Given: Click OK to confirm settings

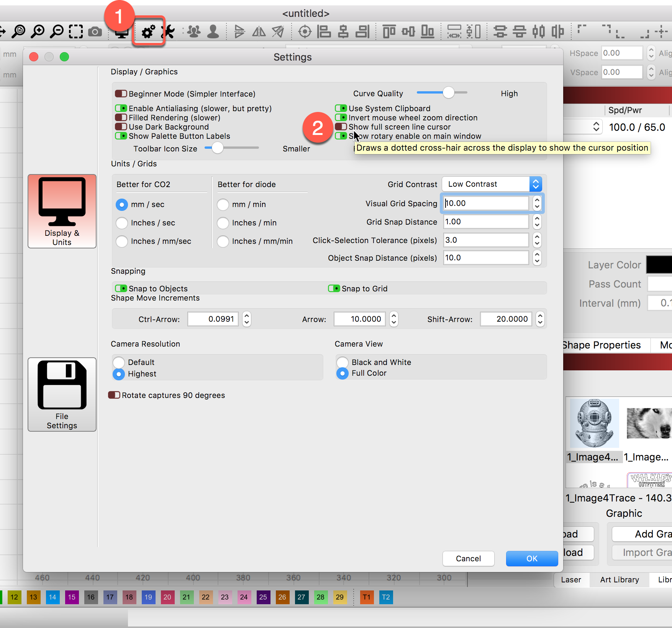Looking at the screenshot, I should pyautogui.click(x=532, y=559).
